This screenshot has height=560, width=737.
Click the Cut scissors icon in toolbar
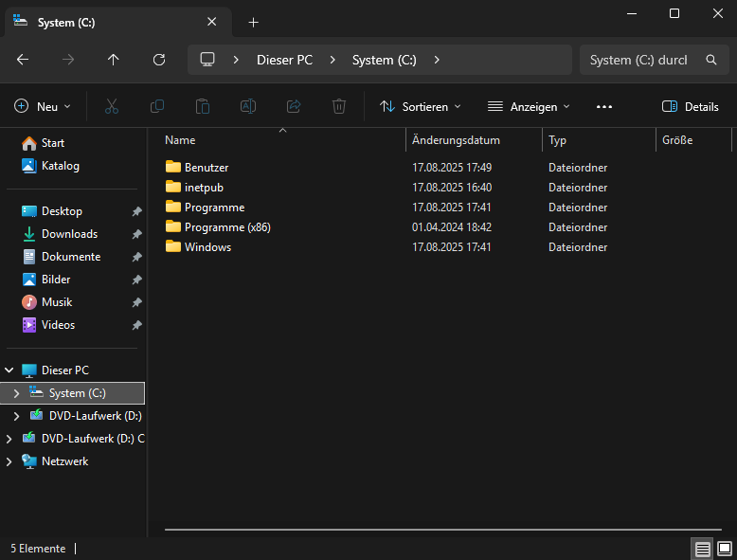[x=112, y=107]
